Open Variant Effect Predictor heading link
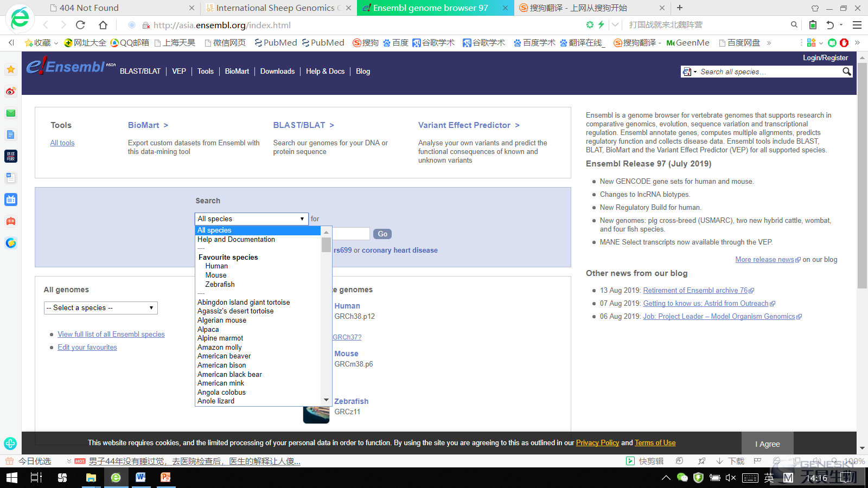Image resolution: width=868 pixels, height=488 pixels. tap(469, 125)
